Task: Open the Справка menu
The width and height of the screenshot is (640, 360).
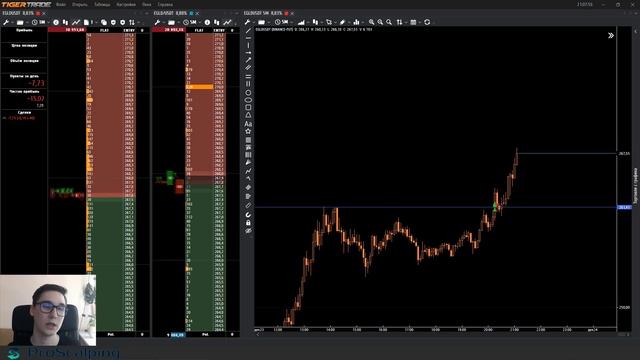Action: point(165,4)
